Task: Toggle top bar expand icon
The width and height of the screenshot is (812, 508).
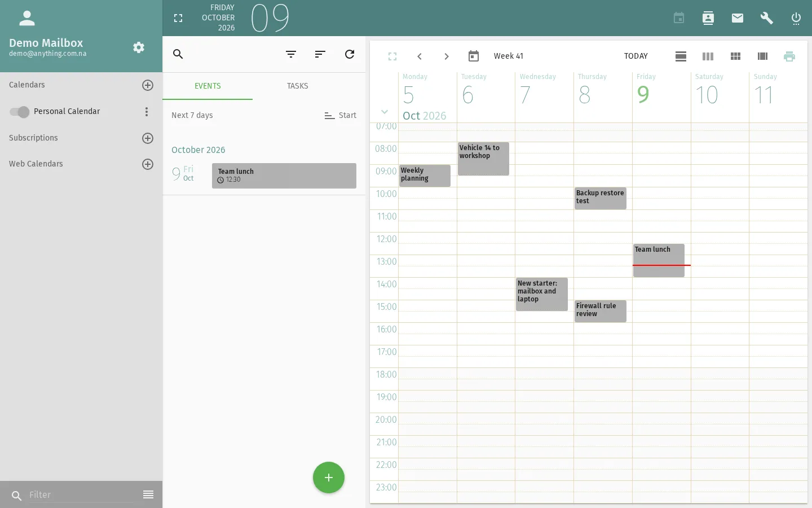Action: click(x=178, y=18)
